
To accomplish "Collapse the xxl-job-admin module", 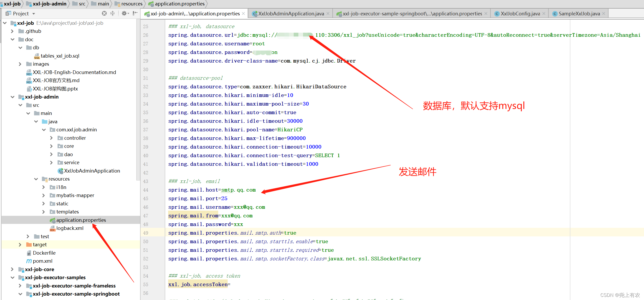I will (13, 97).
